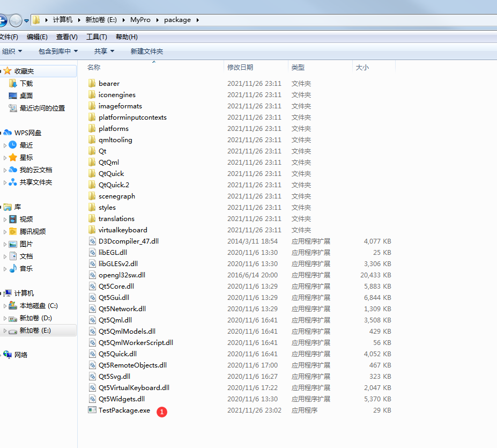Click the 音乐 music note icon

(x=13, y=268)
